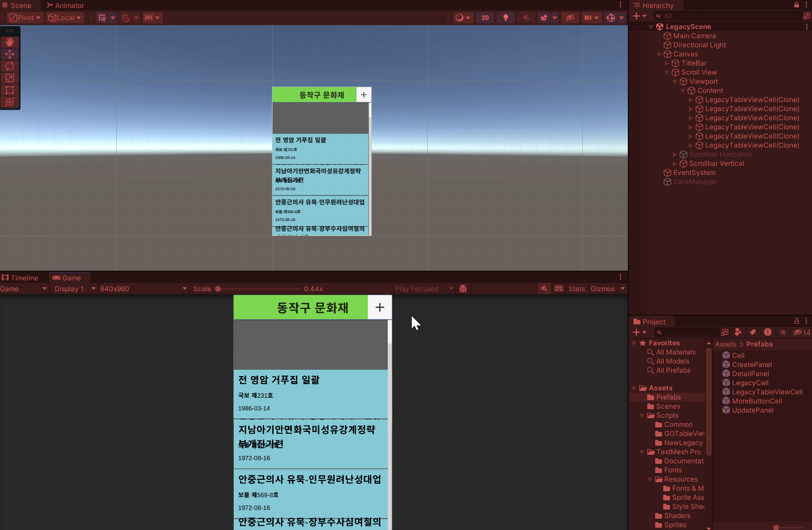Toggle Project panel lock
Screen dimensions: 812x530
[x=797, y=321]
